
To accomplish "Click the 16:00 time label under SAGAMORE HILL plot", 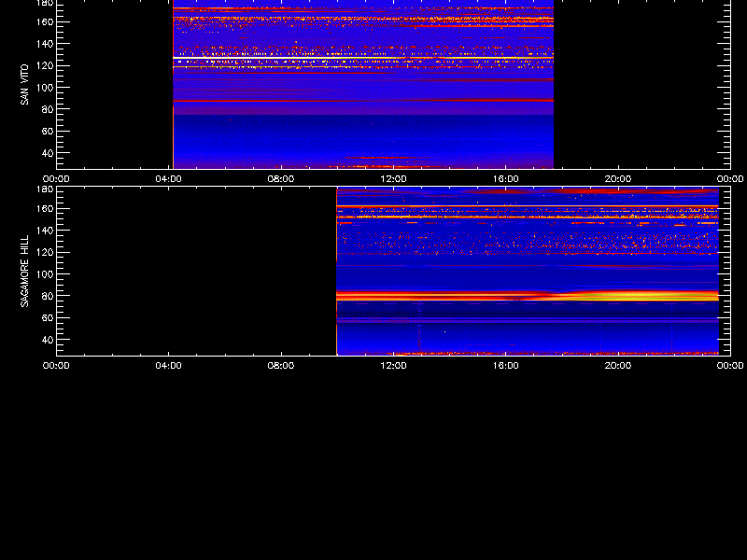I will [x=506, y=366].
